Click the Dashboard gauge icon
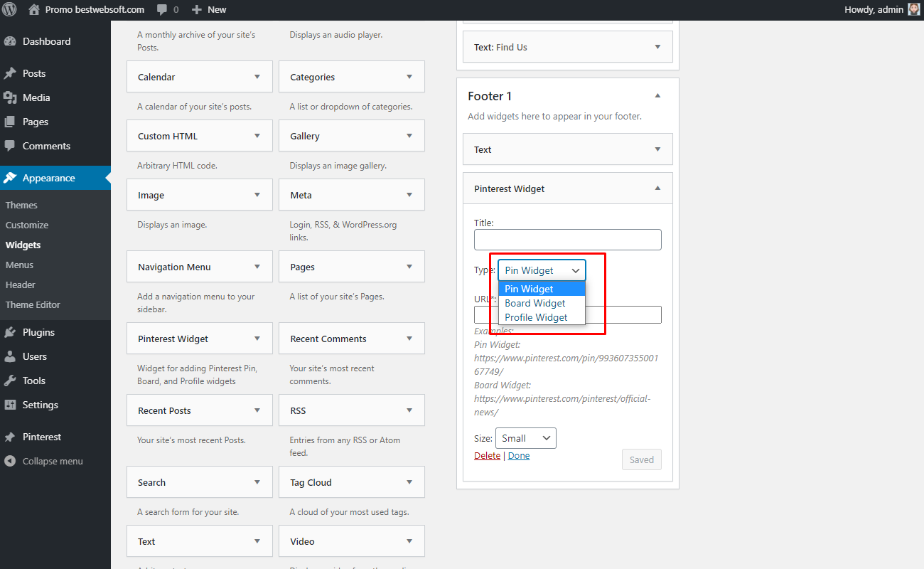Screen dimensions: 924x569 coord(10,41)
